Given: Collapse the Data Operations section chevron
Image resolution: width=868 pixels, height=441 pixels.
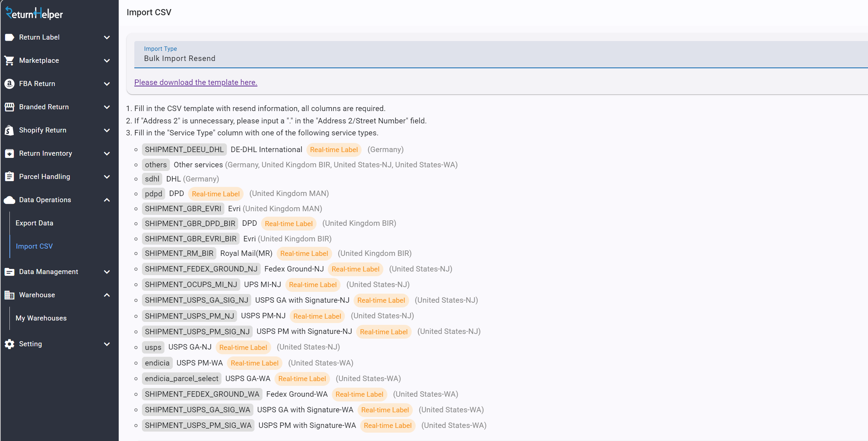Looking at the screenshot, I should click(x=107, y=200).
